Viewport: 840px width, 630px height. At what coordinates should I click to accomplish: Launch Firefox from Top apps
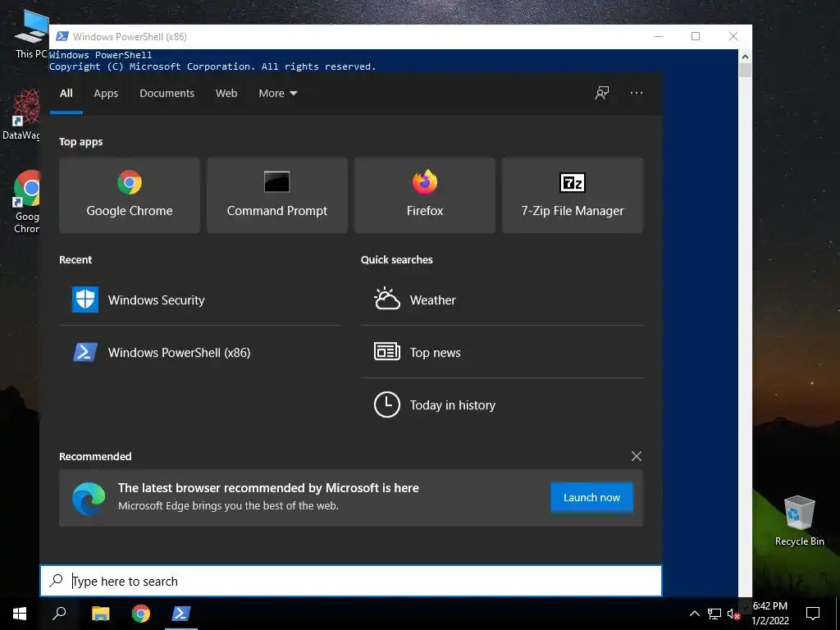tap(425, 195)
